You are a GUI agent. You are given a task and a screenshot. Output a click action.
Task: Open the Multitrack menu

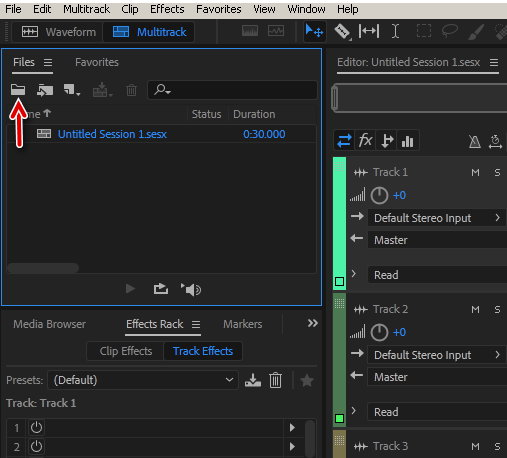pyautogui.click(x=86, y=9)
